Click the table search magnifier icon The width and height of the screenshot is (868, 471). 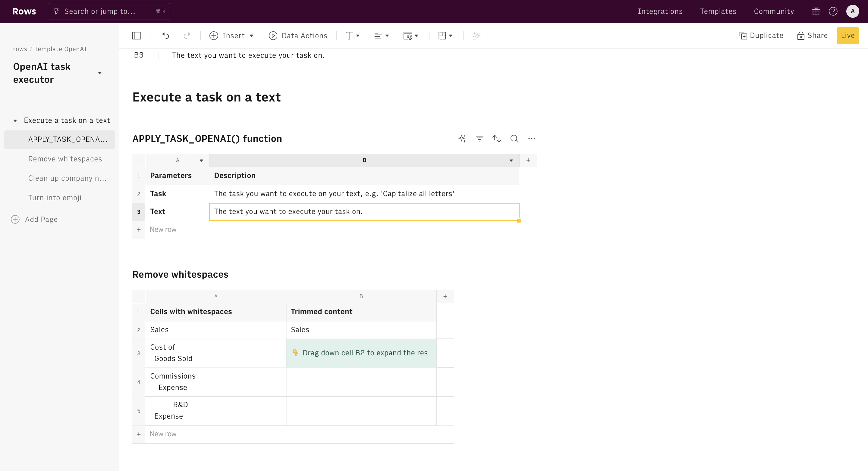tap(514, 139)
